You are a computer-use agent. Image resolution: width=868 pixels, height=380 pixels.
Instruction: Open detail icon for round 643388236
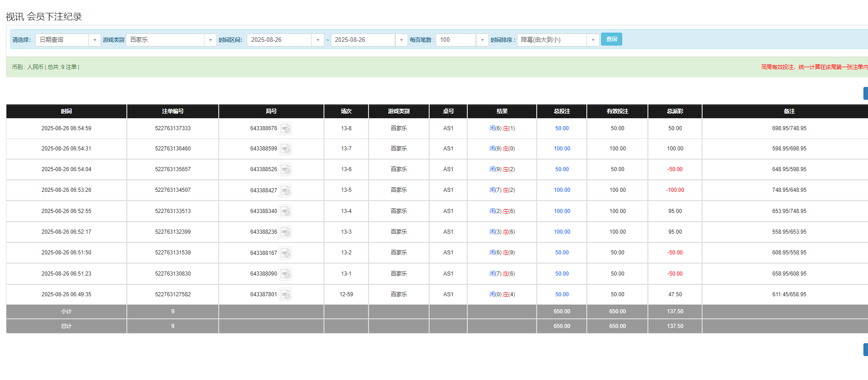[x=286, y=232]
